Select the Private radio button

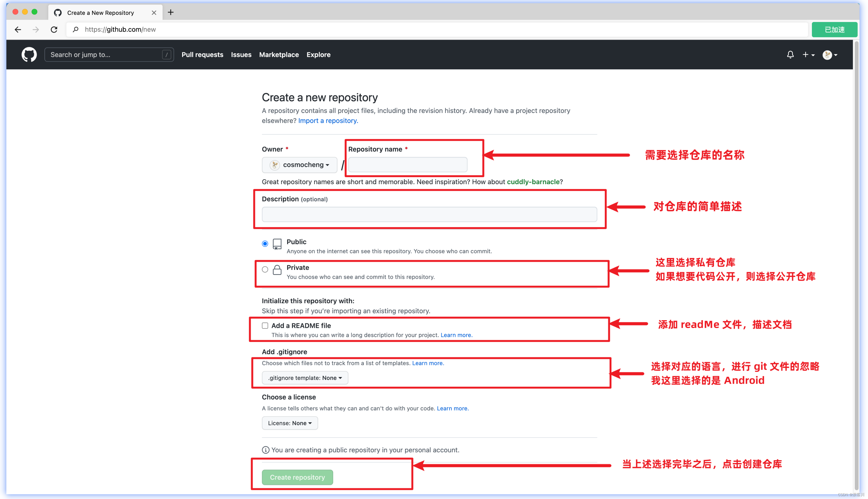click(x=265, y=269)
